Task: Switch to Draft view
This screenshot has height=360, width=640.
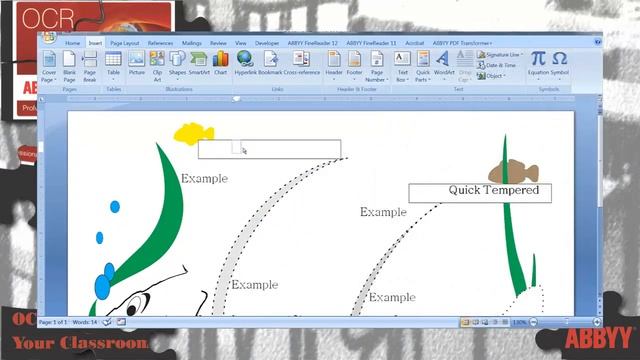Action: [505, 322]
